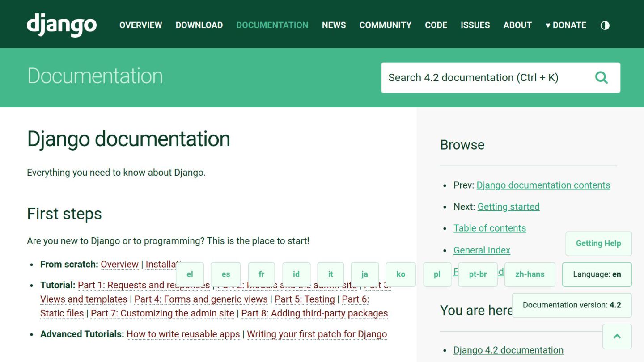Image resolution: width=644 pixels, height=362 pixels.
Task: Open the From scratch Overview link
Action: click(119, 264)
